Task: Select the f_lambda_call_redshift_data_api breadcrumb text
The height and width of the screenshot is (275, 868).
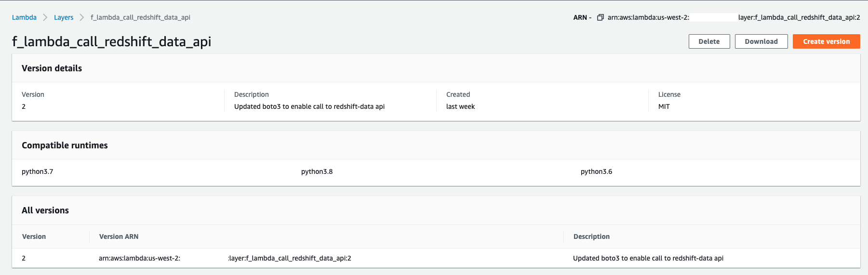Action: (140, 17)
